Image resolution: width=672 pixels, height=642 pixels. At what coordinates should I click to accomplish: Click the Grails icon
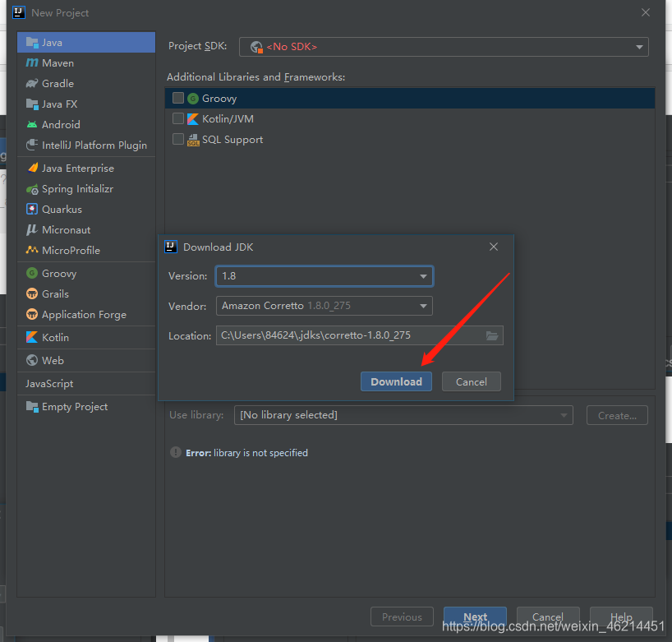(32, 293)
